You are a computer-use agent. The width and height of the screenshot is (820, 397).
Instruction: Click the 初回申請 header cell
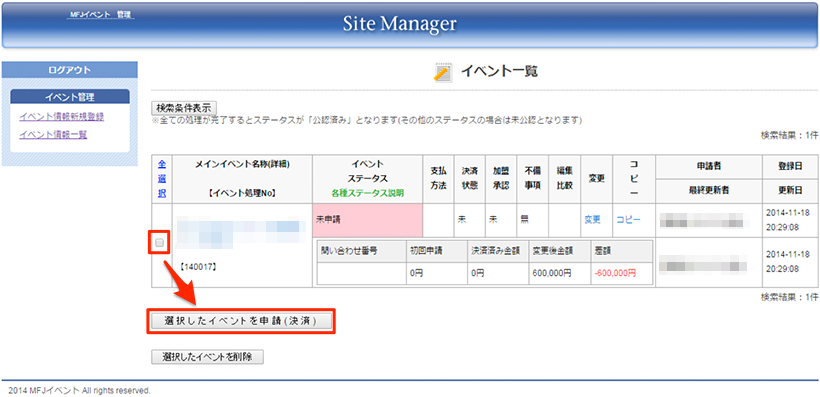click(437, 252)
